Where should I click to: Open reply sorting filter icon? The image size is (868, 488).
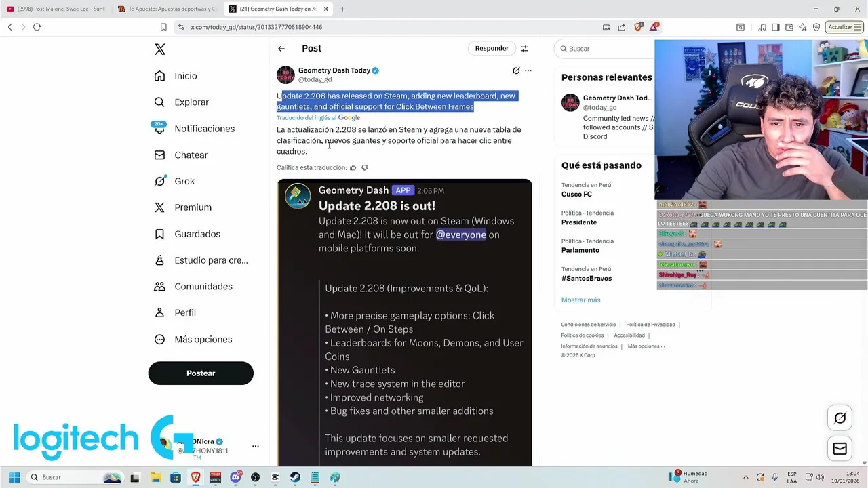point(524,49)
